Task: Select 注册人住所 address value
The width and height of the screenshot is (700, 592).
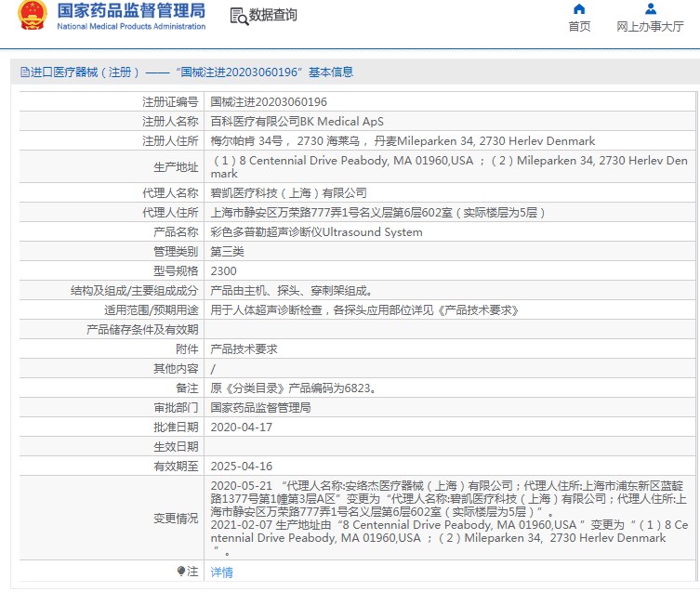Action: pyautogui.click(x=403, y=141)
